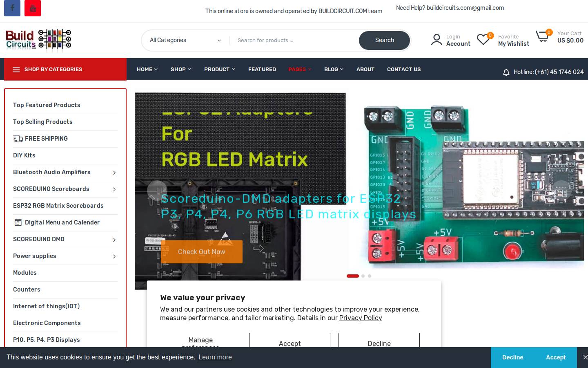Click the wishlist heart icon
The image size is (588, 368).
pyautogui.click(x=483, y=40)
